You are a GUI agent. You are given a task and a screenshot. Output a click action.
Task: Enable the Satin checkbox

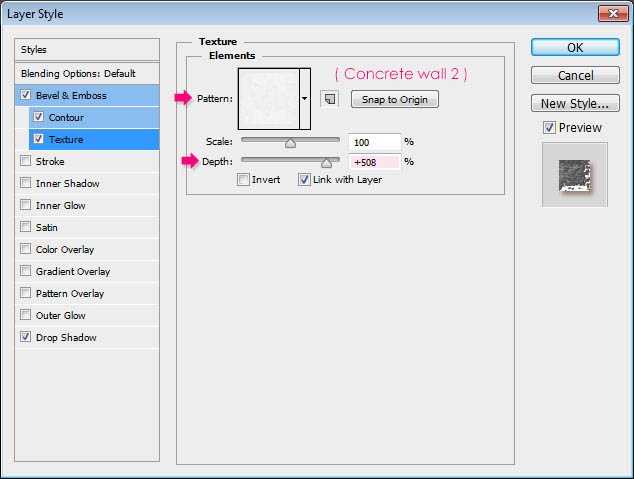25,227
